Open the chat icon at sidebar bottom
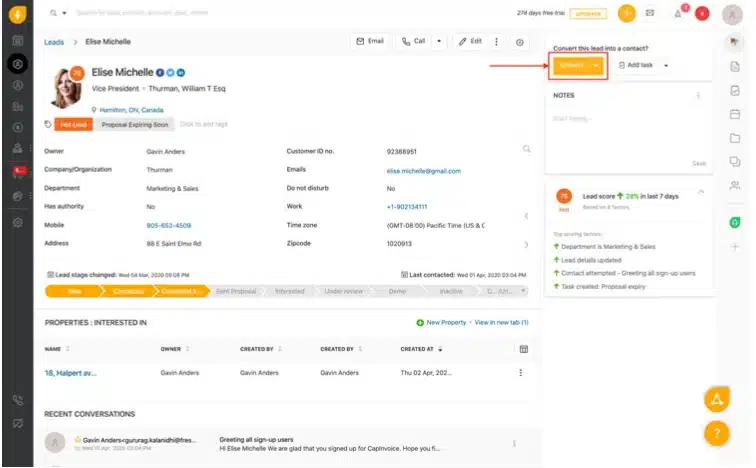This screenshot has width=756, height=468. click(18, 424)
